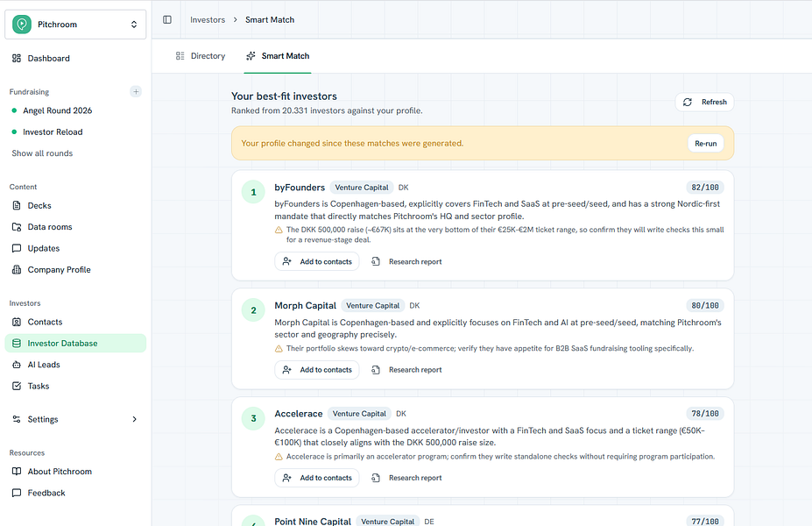The image size is (812, 526).
Task: Refresh the best-fit investors list
Action: (704, 102)
